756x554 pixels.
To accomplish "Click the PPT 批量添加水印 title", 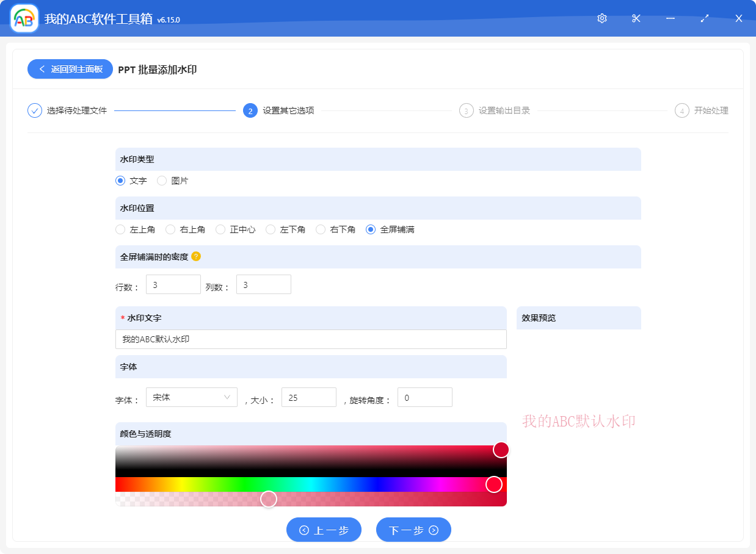I will pyautogui.click(x=158, y=70).
